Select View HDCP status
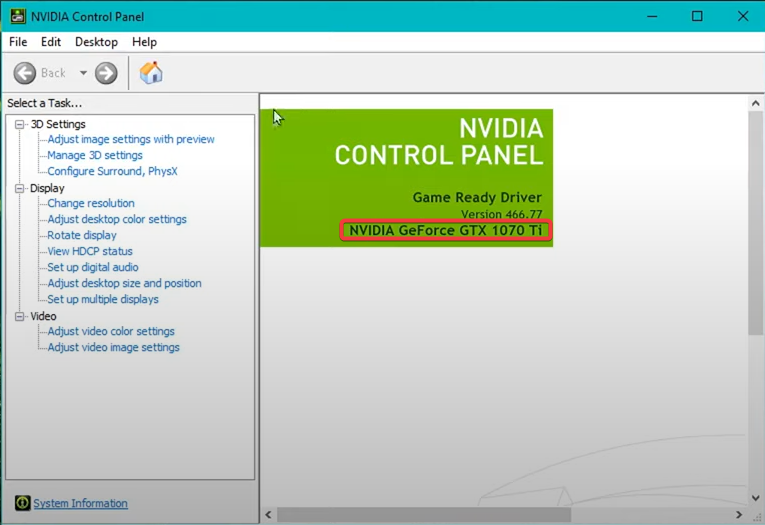 point(90,251)
